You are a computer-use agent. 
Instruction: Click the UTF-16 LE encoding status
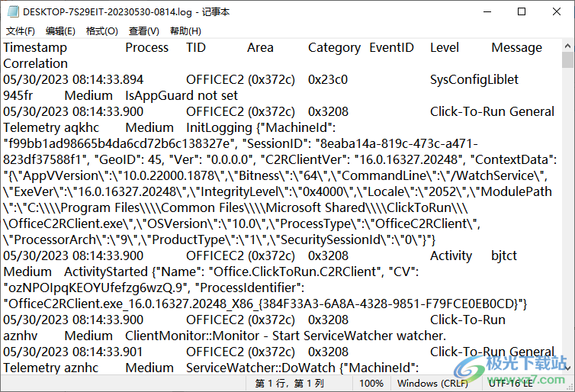pyautogui.click(x=510, y=384)
